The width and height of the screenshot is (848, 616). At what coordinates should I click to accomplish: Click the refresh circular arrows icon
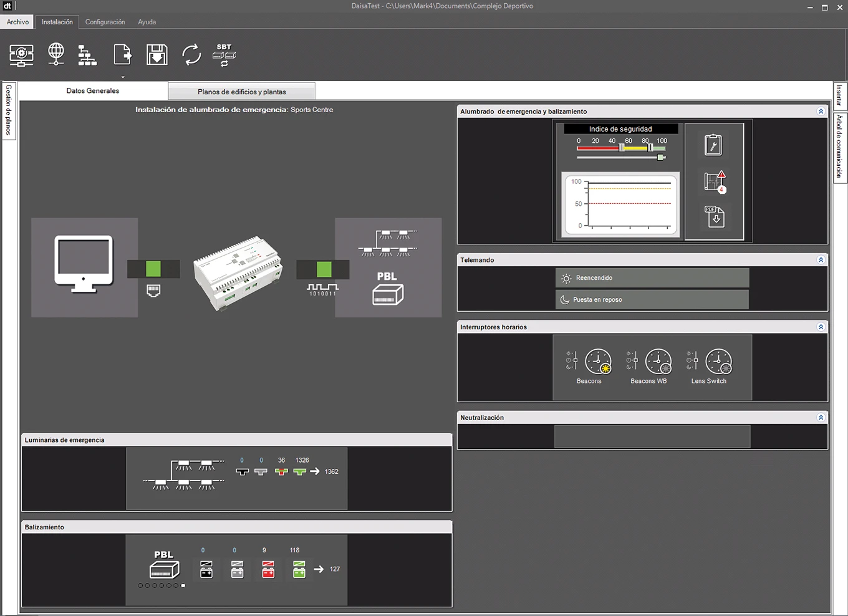191,55
